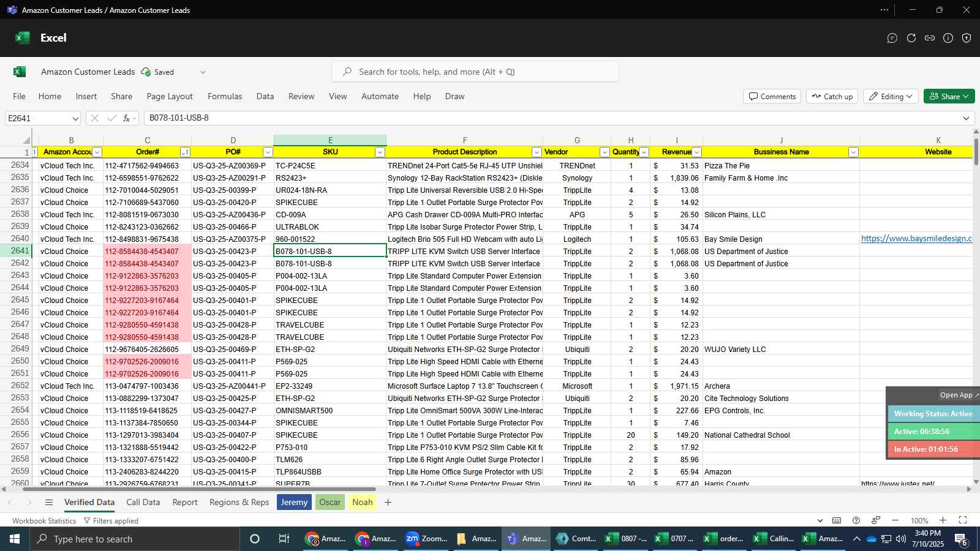Expand the Name Box dropdown arrow
Viewport: 980px width, 551px height.
point(75,118)
